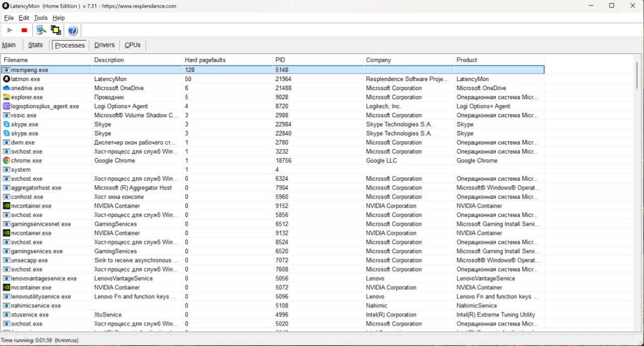The image size is (644, 346).
Task: Sort by the Product column header
Action: (499, 60)
